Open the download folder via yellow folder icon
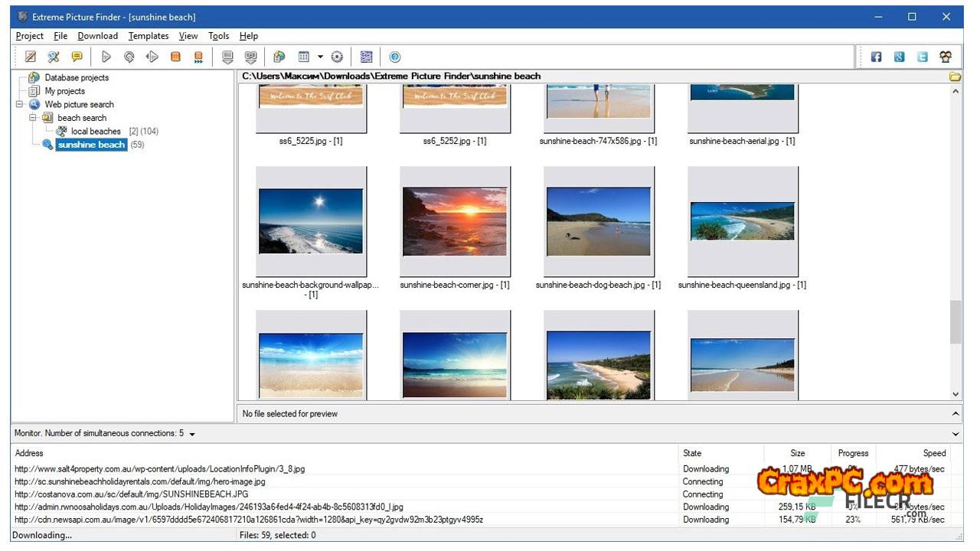Image resolution: width=980 pixels, height=551 pixels. click(955, 77)
